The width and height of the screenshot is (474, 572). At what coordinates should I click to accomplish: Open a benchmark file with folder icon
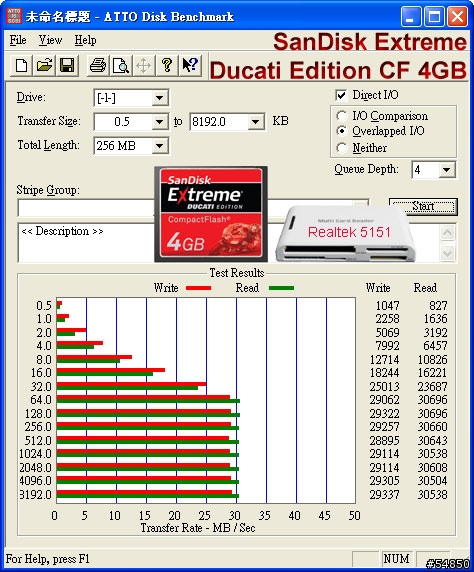(44, 66)
